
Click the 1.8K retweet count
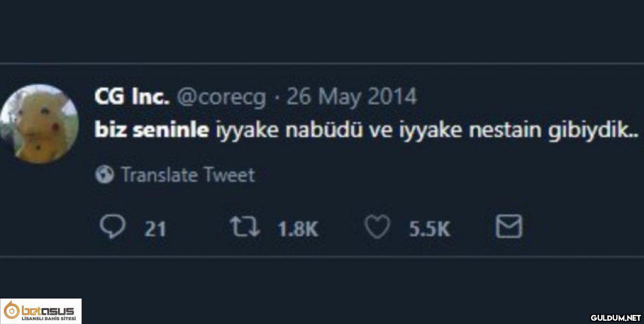pos(298,230)
